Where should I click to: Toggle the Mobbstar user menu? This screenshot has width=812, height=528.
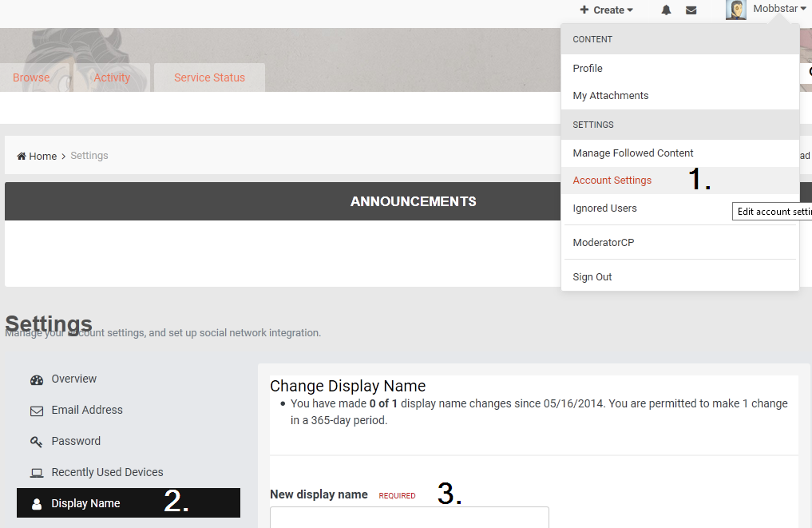(779, 9)
